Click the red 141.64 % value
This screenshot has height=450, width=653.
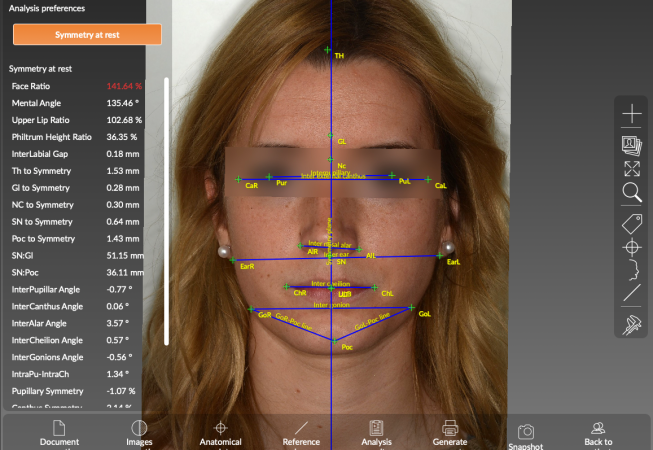[124, 86]
